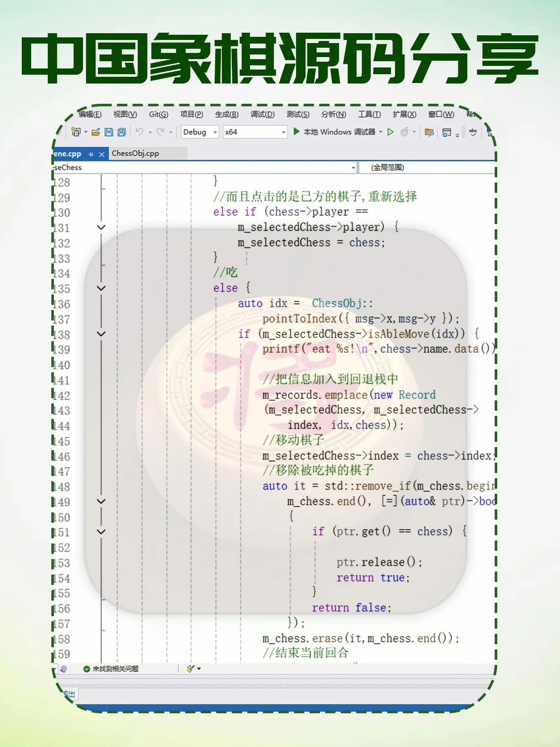The image size is (560, 747).
Task: Click 本地 Windows 调试器 run button
Action: coord(334,132)
